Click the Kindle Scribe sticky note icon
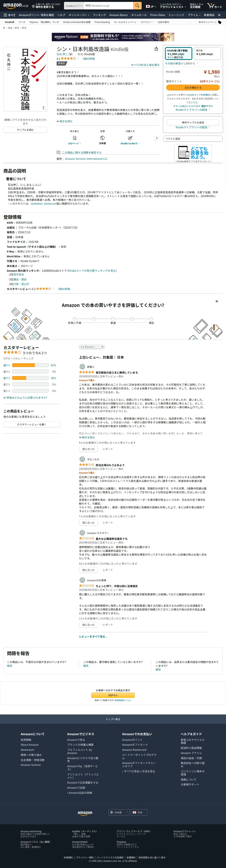The image size is (226, 868). (x=130, y=138)
